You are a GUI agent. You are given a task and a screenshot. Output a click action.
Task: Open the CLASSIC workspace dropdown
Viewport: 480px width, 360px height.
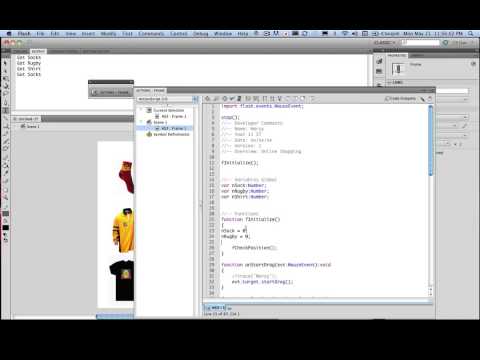click(384, 43)
